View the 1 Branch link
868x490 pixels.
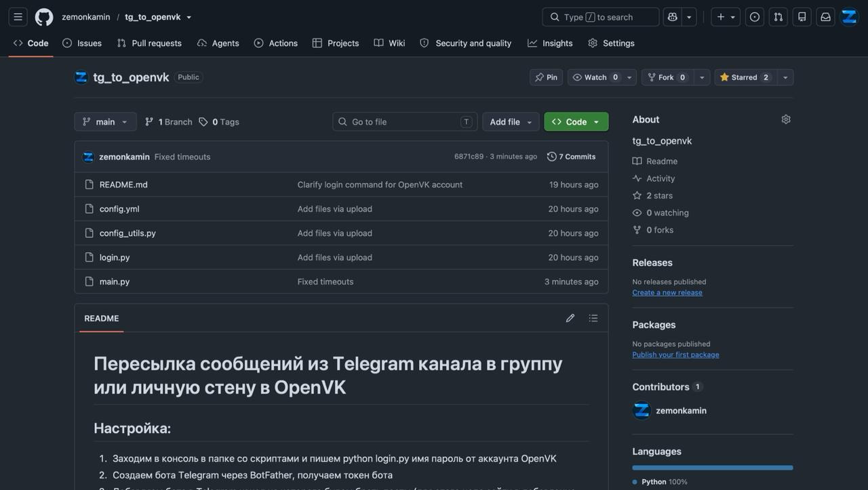(169, 122)
